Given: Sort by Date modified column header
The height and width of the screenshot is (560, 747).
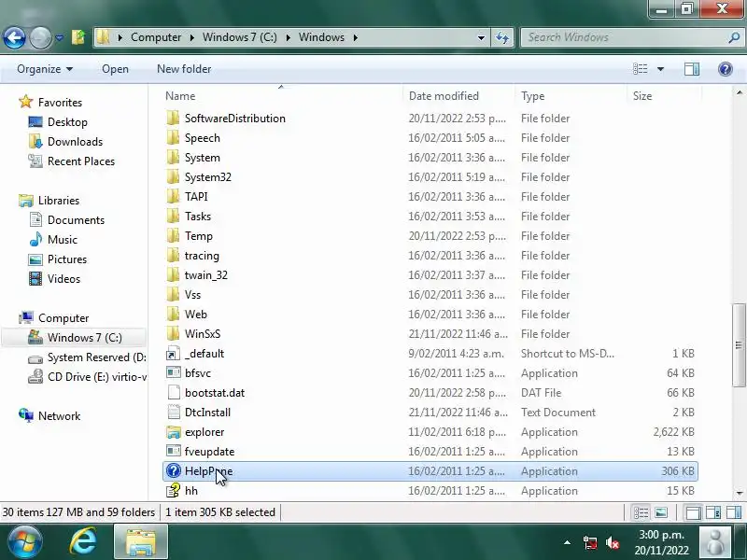Looking at the screenshot, I should click(x=458, y=96).
